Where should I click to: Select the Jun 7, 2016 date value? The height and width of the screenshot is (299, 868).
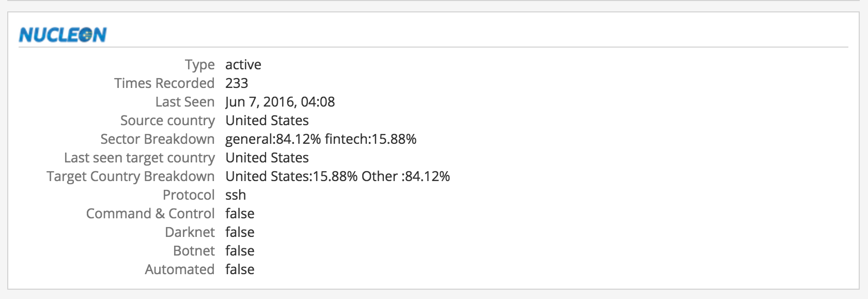(x=280, y=102)
